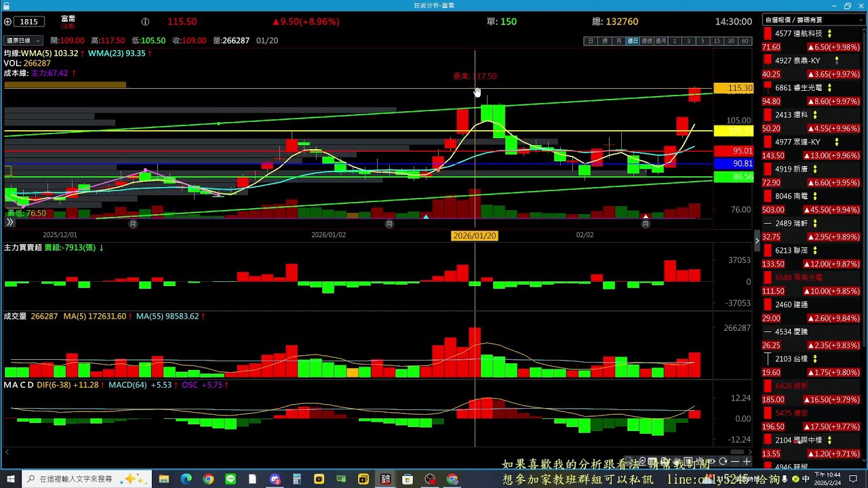Click the 成交量 volume indicator title
The height and width of the screenshot is (488, 868).
(x=15, y=316)
